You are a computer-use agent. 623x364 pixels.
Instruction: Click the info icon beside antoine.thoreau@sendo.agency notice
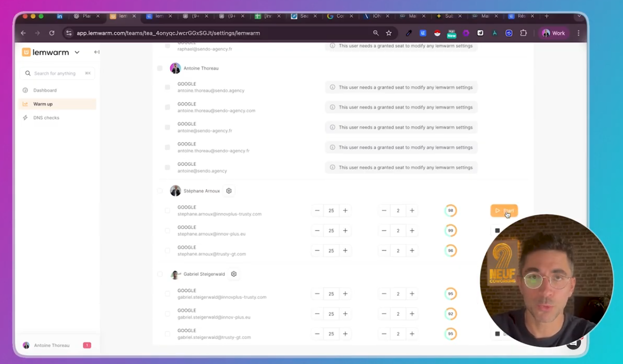click(x=332, y=87)
